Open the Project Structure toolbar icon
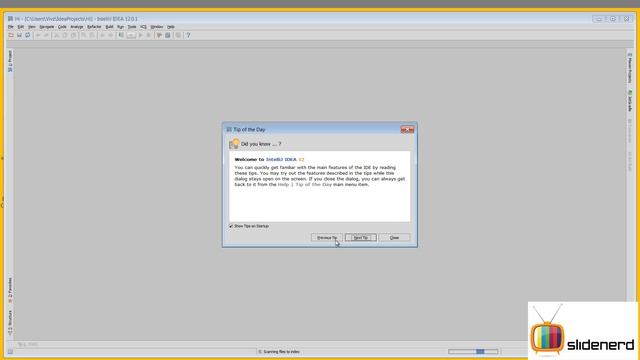Viewport: 640px width, 360px height. pos(168,36)
